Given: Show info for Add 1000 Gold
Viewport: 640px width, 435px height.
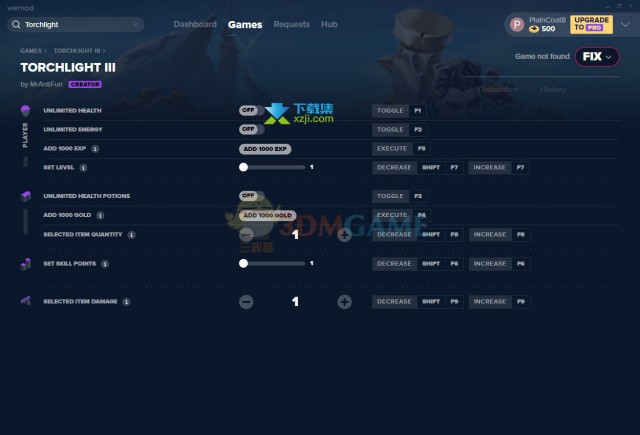Looking at the screenshot, I should tap(100, 215).
